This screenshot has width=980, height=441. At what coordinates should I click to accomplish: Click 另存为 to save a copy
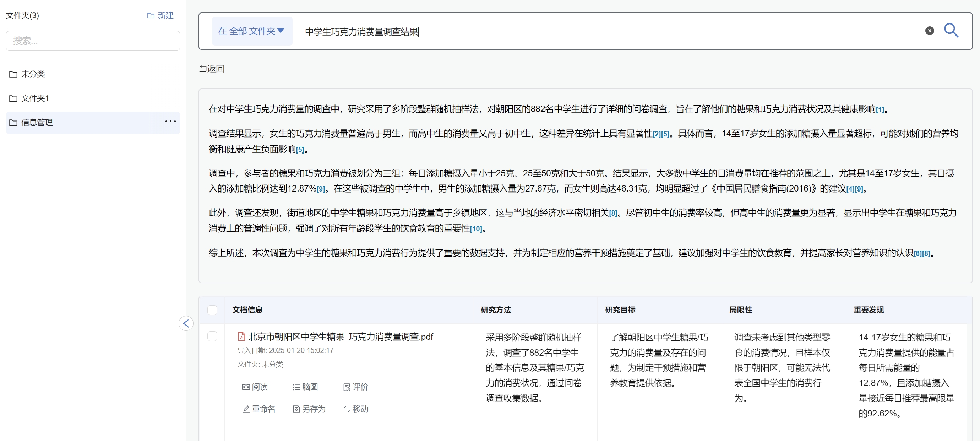pos(309,409)
